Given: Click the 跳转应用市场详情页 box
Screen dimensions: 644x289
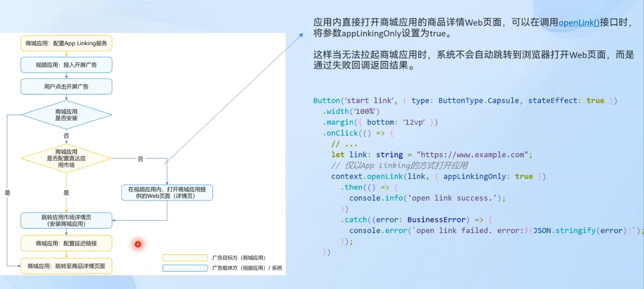Looking at the screenshot, I should pyautogui.click(x=66, y=220).
